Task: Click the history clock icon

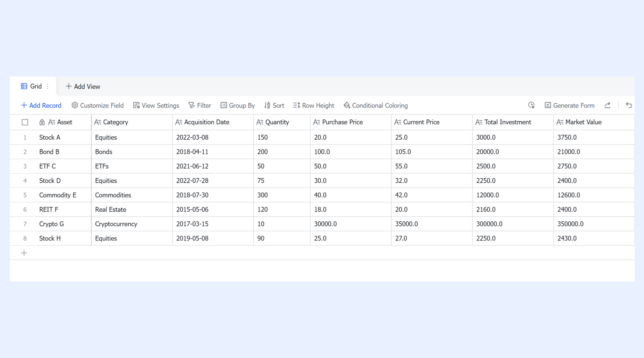Action: coord(531,105)
